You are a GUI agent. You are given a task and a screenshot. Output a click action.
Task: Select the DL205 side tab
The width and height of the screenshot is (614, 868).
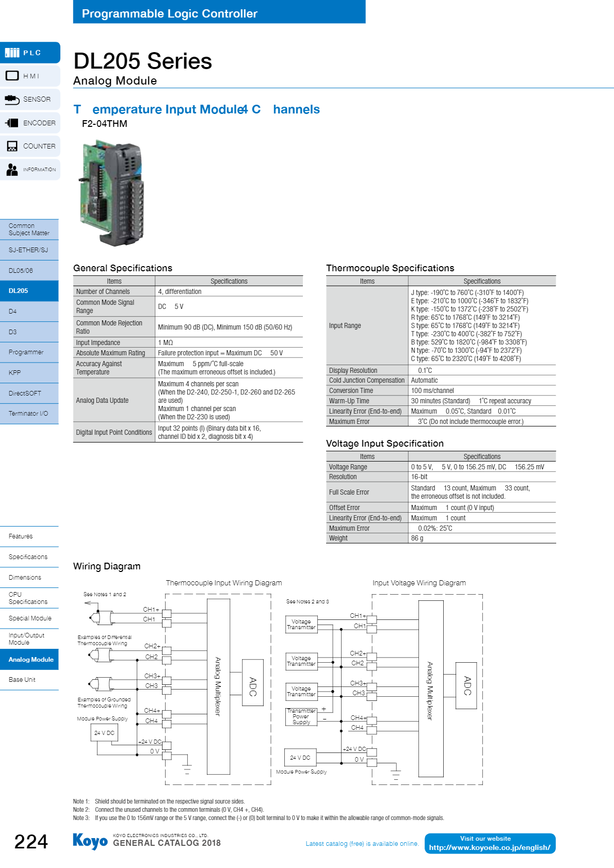point(29,291)
